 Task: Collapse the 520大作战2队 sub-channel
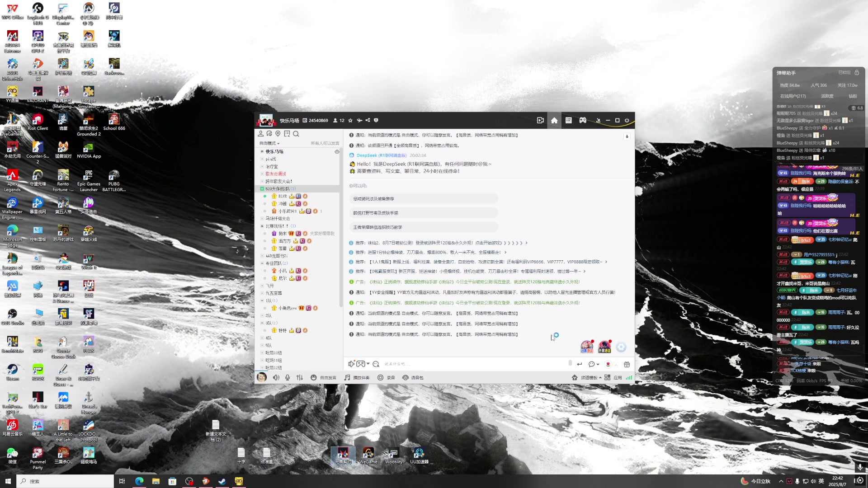coord(262,189)
